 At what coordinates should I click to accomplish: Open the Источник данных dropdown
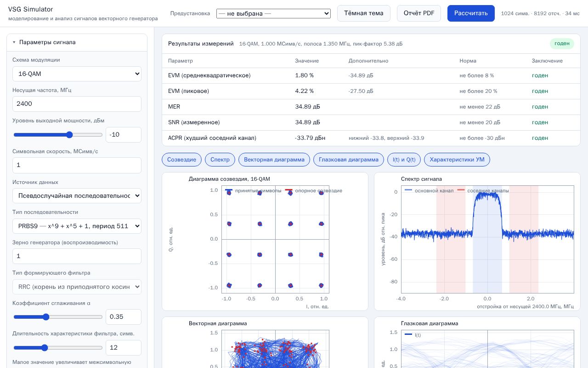77,195
